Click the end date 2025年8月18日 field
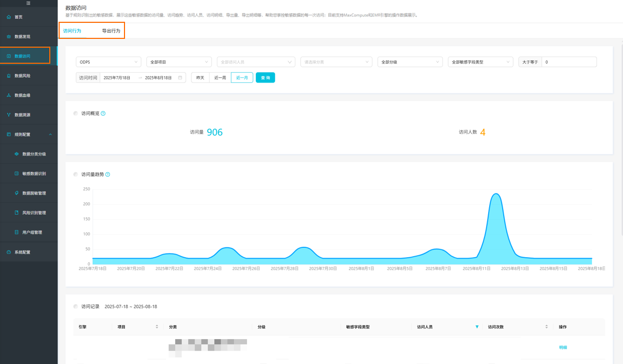Viewport: 623px width, 364px height. (158, 78)
